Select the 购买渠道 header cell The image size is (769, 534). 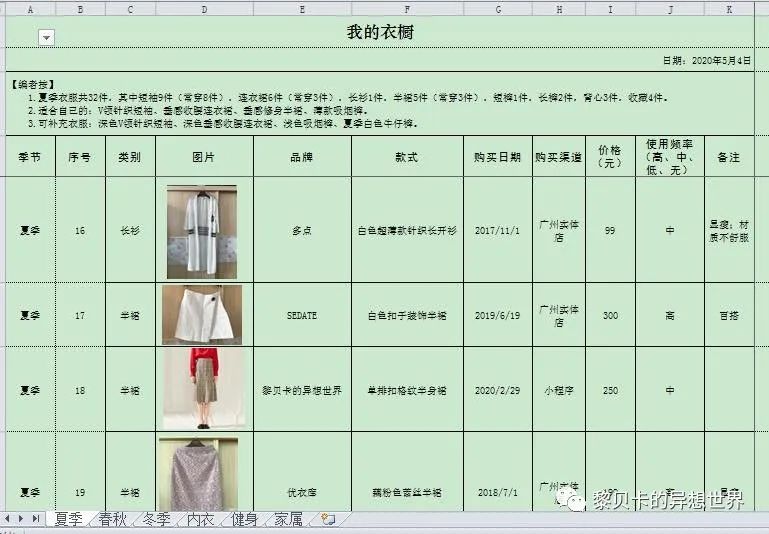pos(559,157)
